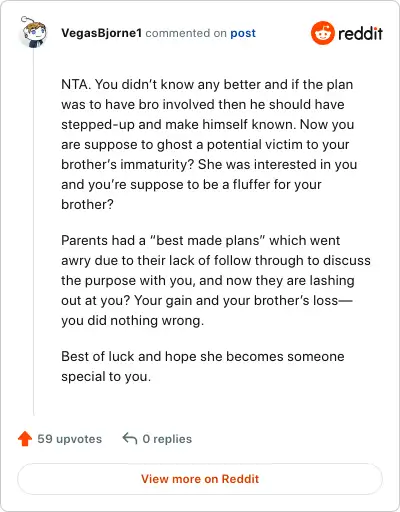Click the gray "commented on" text

[186, 33]
